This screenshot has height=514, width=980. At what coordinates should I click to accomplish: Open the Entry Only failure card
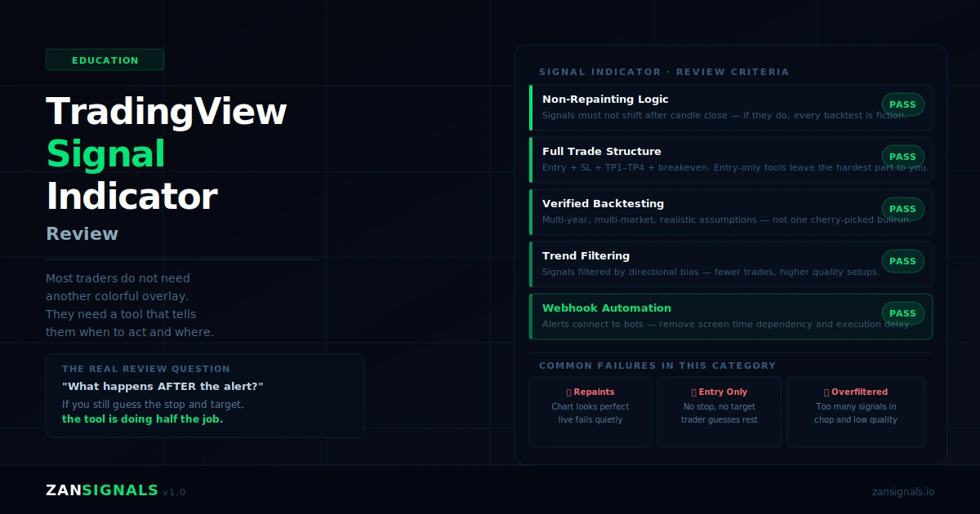pyautogui.click(x=719, y=412)
